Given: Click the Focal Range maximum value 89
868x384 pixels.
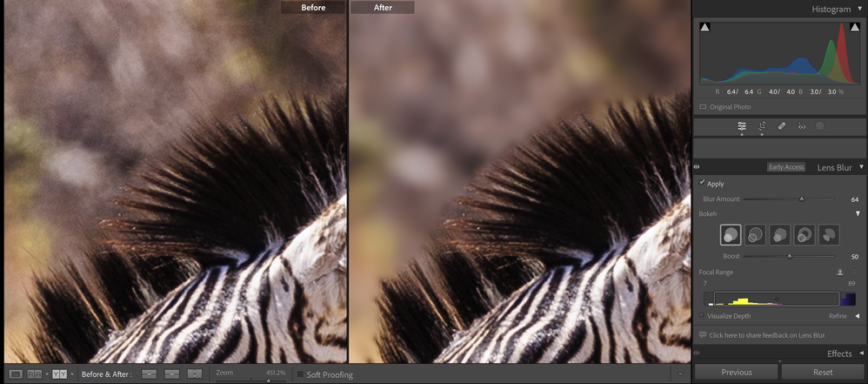Looking at the screenshot, I should coord(852,284).
